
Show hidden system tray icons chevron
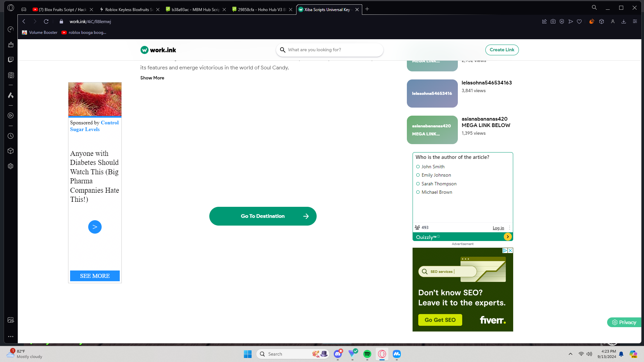pos(571,354)
